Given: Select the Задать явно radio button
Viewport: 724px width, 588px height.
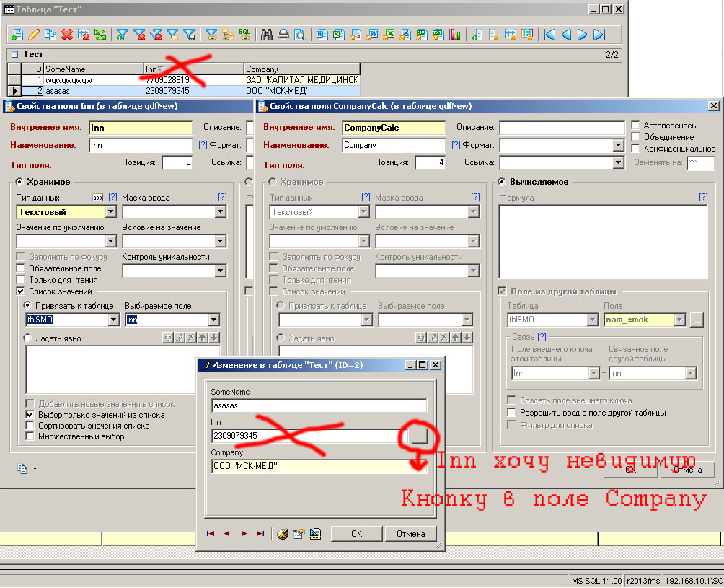Looking at the screenshot, I should tap(28, 338).
